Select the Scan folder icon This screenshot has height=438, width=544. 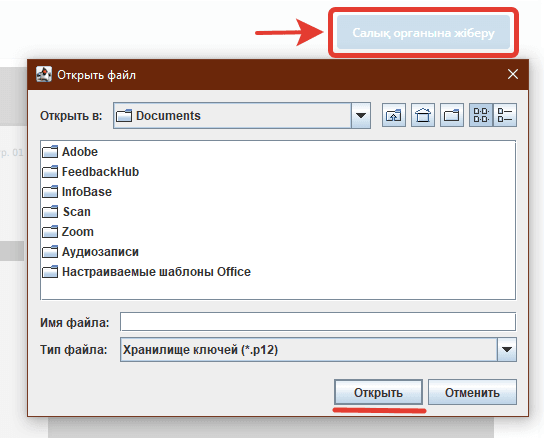click(50, 212)
